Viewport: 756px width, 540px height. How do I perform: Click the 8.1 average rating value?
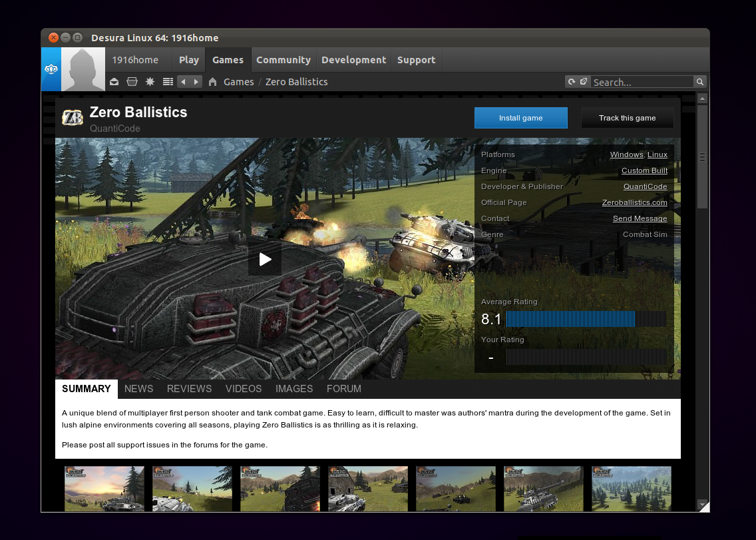tap(491, 319)
